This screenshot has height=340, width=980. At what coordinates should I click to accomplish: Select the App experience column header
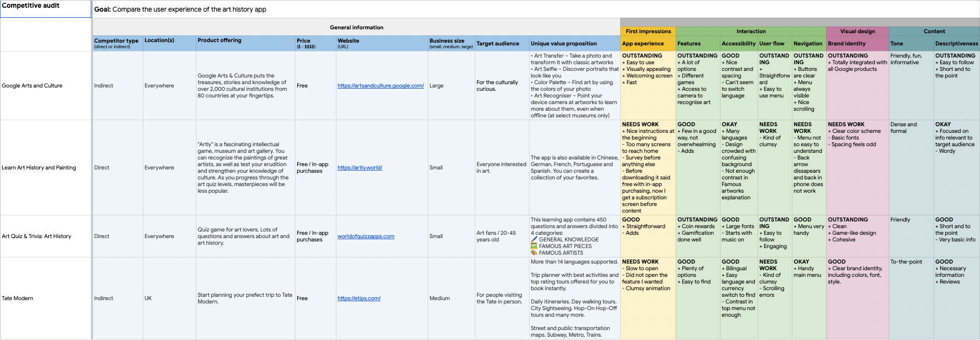point(648,44)
